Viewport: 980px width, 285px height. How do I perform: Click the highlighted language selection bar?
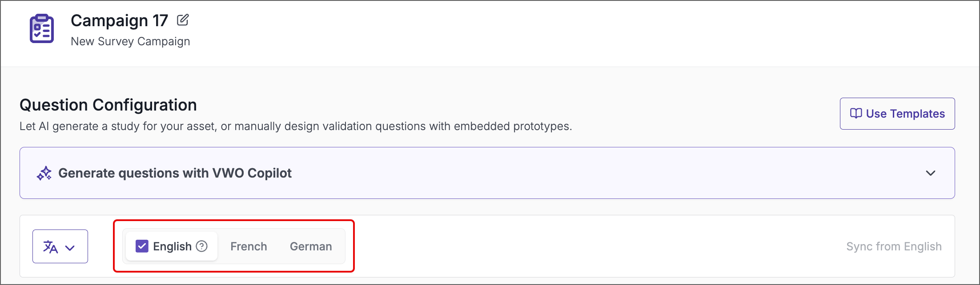[234, 246]
